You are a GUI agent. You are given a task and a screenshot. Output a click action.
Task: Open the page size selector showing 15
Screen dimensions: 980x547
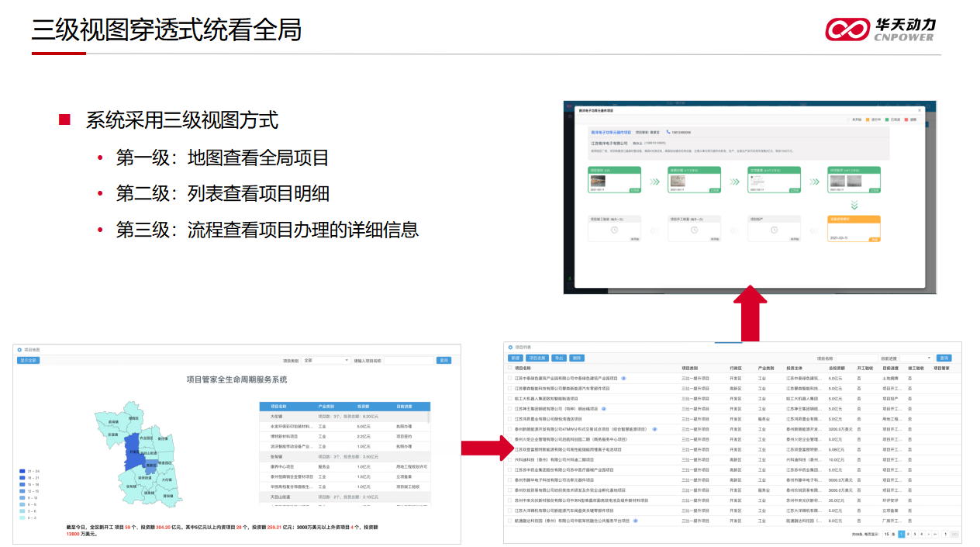point(888,535)
